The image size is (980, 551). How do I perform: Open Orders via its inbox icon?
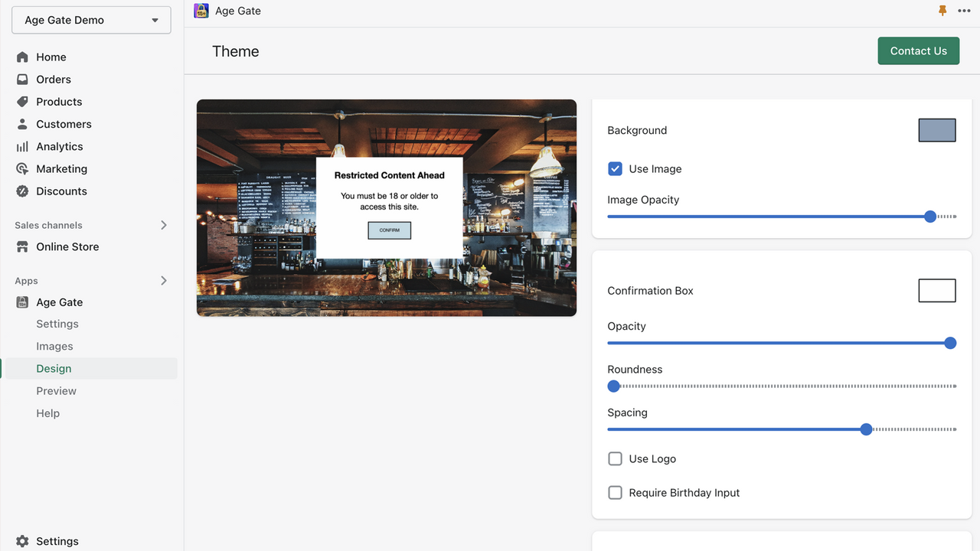click(x=22, y=80)
